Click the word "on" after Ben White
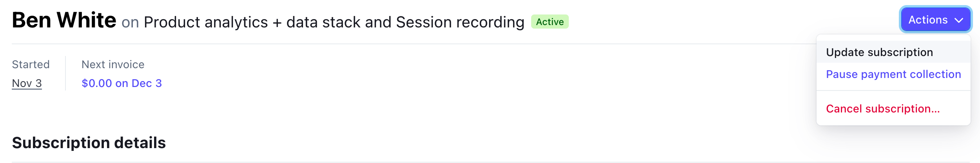The image size is (980, 163). 130,23
